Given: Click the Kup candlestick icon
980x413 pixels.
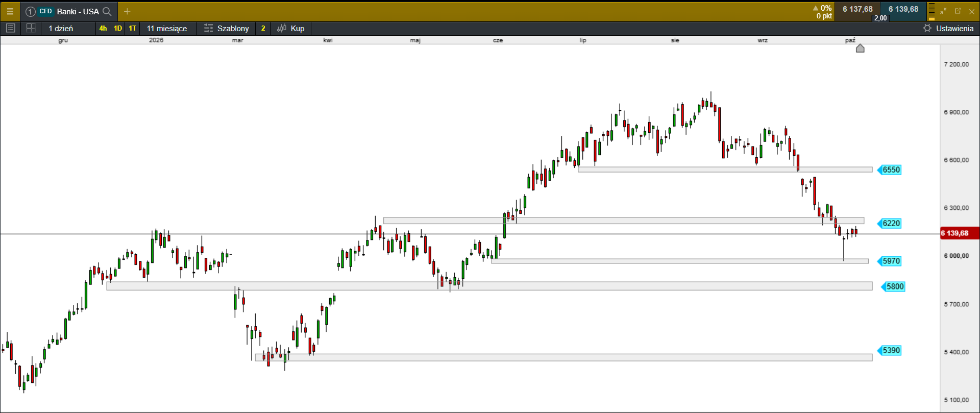Looking at the screenshot, I should 281,28.
